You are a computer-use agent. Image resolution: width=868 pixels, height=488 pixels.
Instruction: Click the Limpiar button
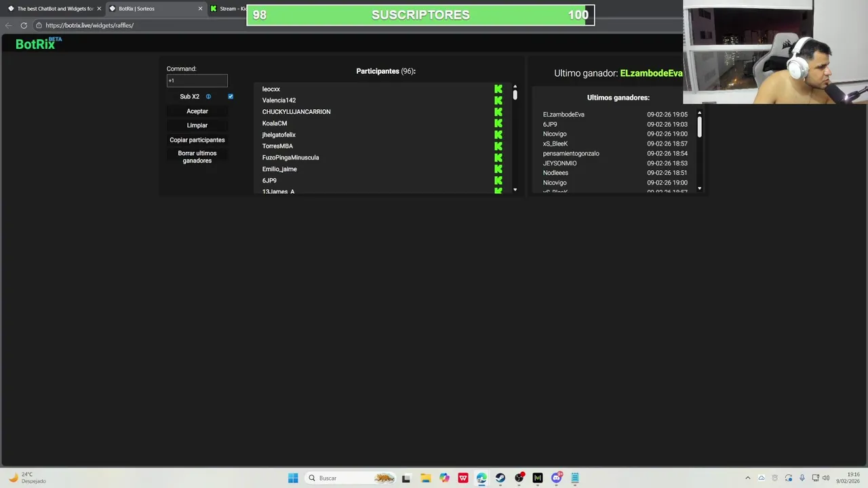pyautogui.click(x=197, y=125)
